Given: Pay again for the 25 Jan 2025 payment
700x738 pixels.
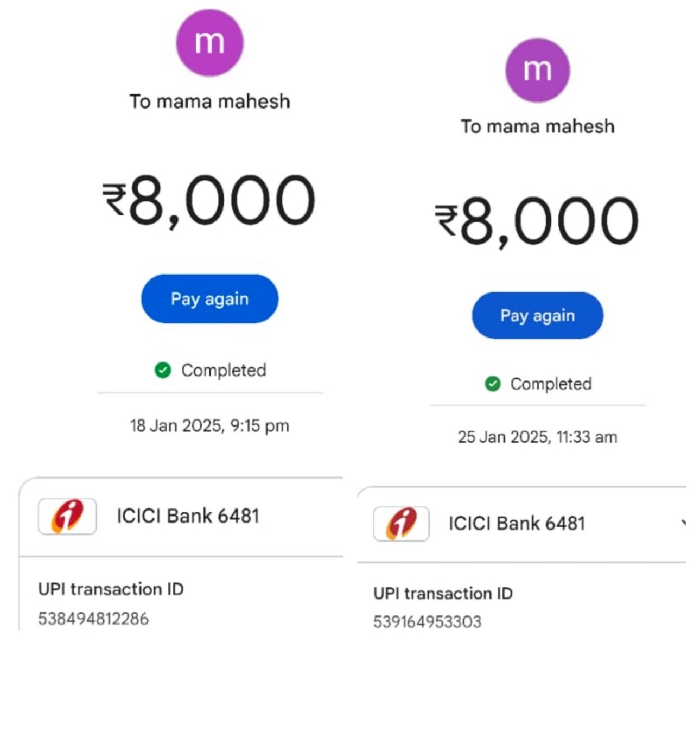Looking at the screenshot, I should (x=537, y=315).
